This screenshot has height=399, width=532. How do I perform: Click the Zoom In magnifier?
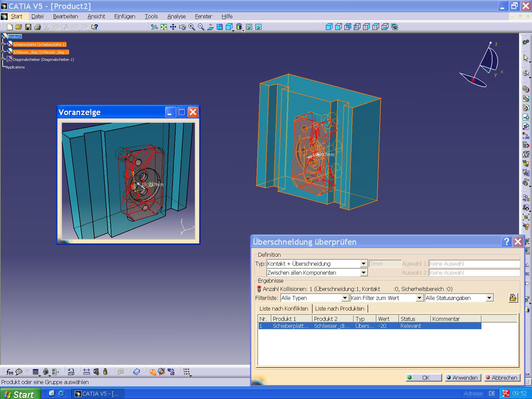[x=192, y=27]
